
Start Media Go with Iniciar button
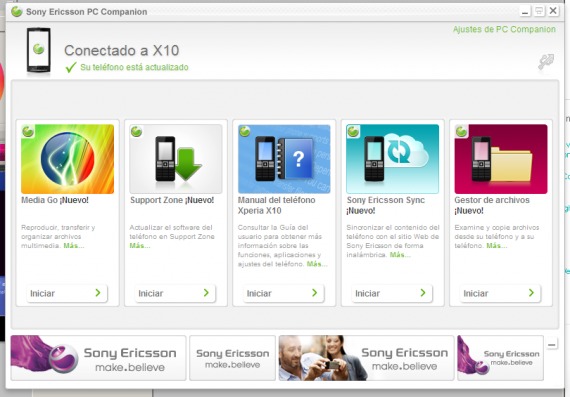(67, 293)
